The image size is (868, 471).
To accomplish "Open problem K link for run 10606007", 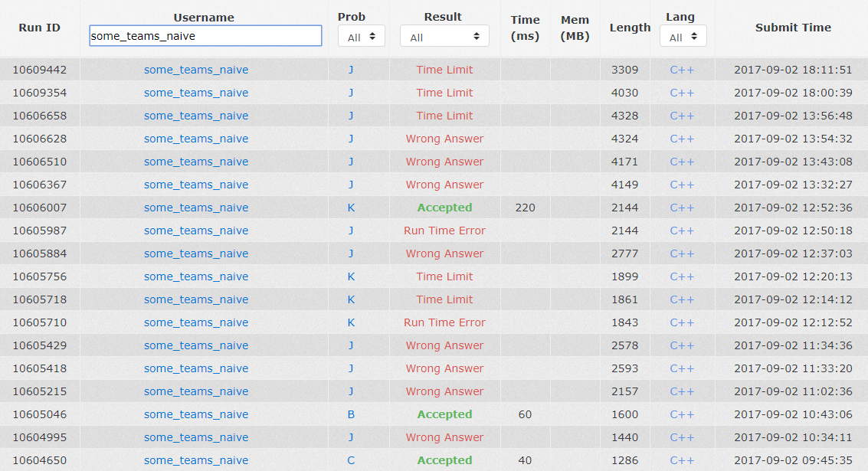I will (x=351, y=208).
